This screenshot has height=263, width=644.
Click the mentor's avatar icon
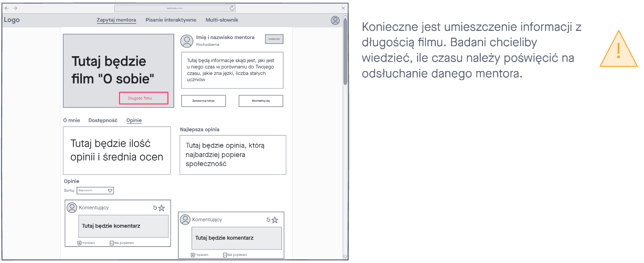tap(187, 41)
